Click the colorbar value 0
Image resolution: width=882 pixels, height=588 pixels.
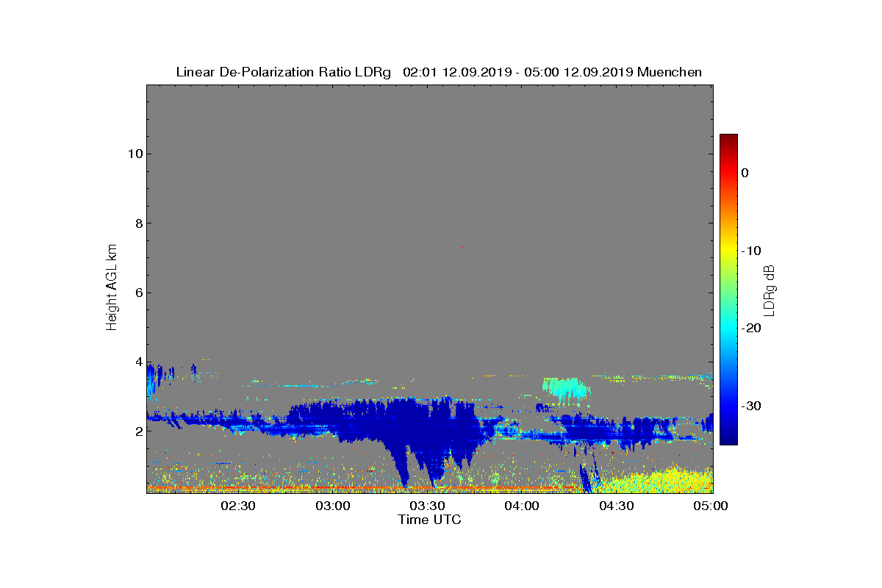coord(745,173)
